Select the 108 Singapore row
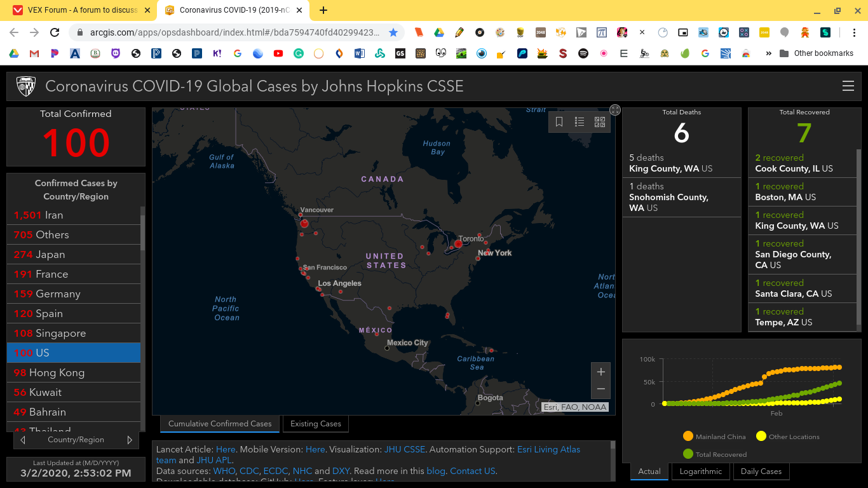Image resolution: width=868 pixels, height=488 pixels. coord(74,333)
